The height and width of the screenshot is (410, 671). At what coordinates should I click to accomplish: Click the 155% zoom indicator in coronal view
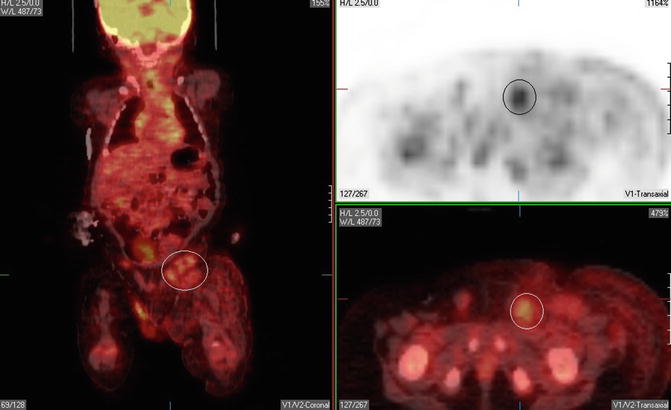[x=320, y=5]
